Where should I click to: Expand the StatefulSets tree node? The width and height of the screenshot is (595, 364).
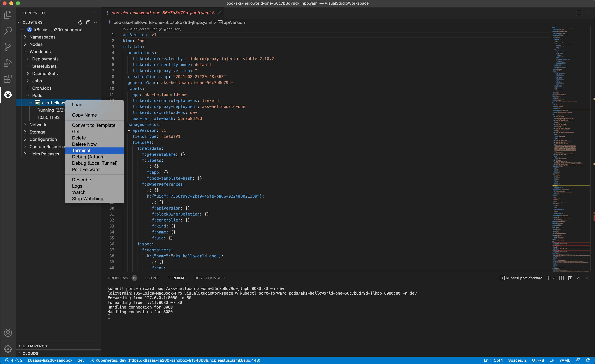[x=28, y=66]
